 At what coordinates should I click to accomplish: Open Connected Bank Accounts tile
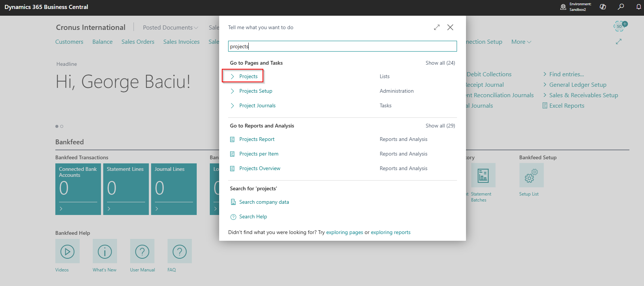pos(78,189)
